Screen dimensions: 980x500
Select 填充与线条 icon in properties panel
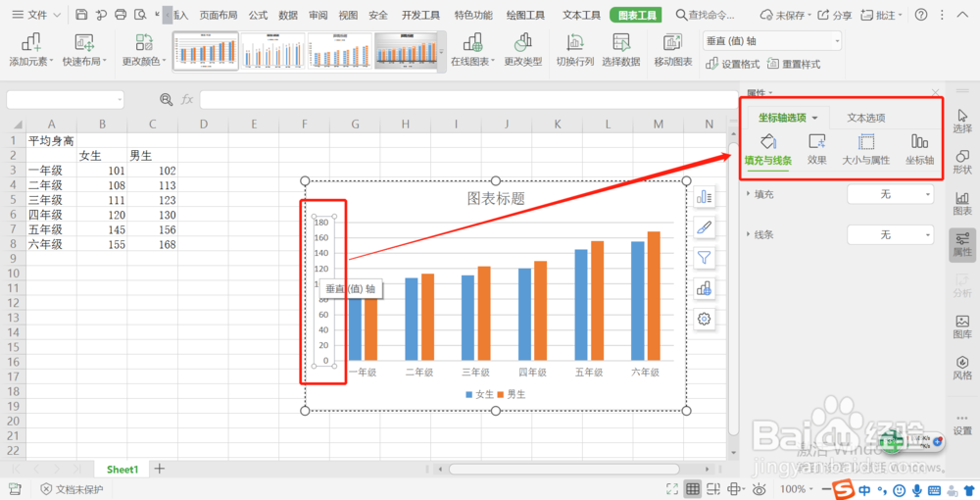(768, 149)
